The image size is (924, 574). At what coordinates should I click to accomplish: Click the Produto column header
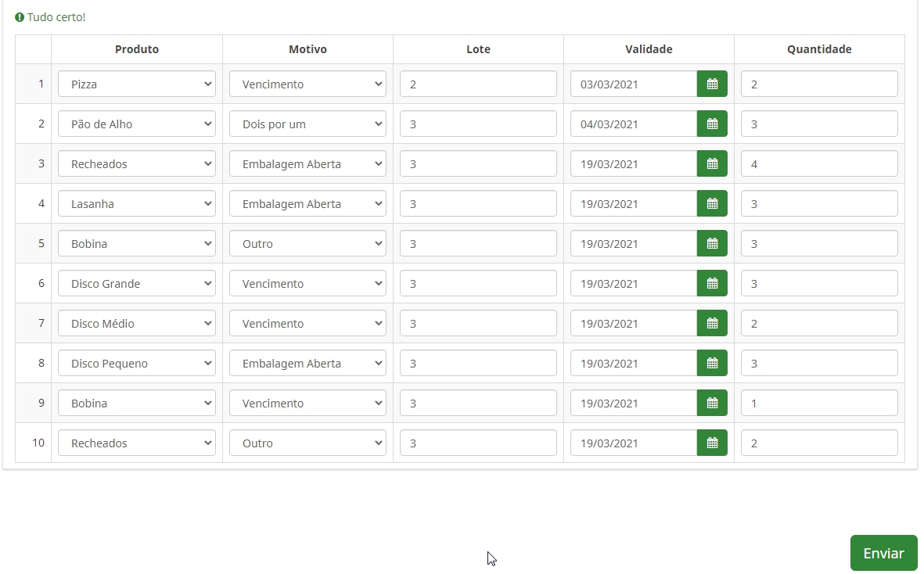pyautogui.click(x=137, y=49)
